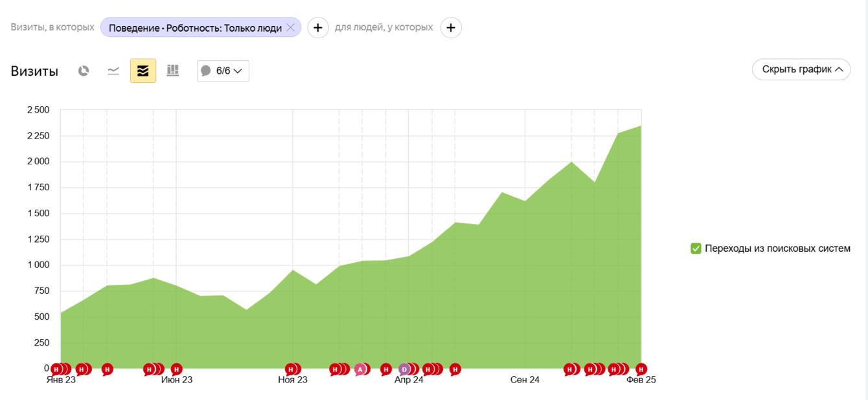The image size is (868, 400).
Task: Click the red H marker at Ноя 23
Action: point(291,370)
